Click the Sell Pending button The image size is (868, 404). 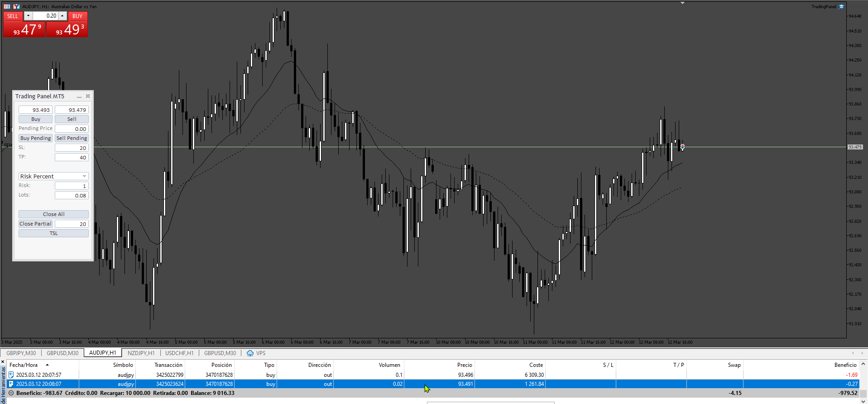point(72,138)
